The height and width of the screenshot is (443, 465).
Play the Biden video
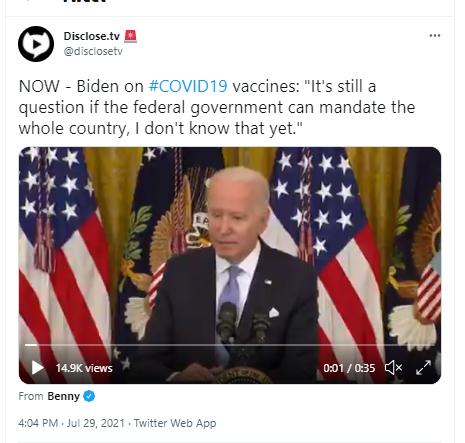(x=38, y=368)
